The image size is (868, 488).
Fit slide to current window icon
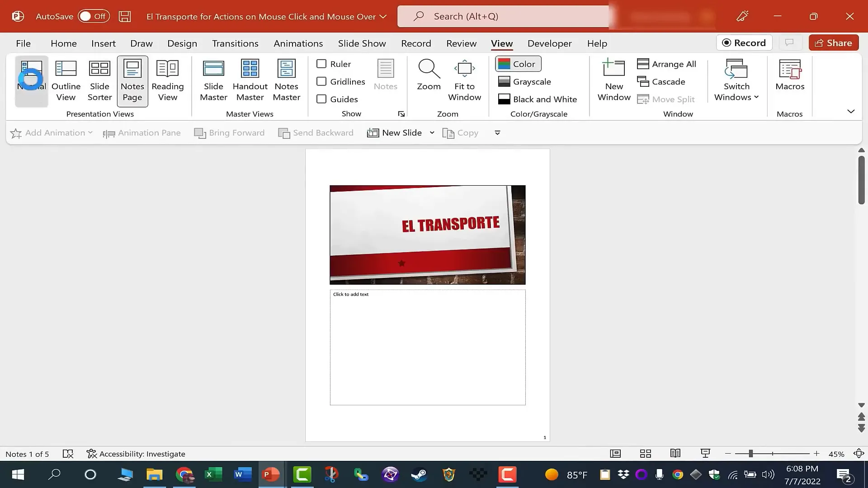[x=859, y=454]
